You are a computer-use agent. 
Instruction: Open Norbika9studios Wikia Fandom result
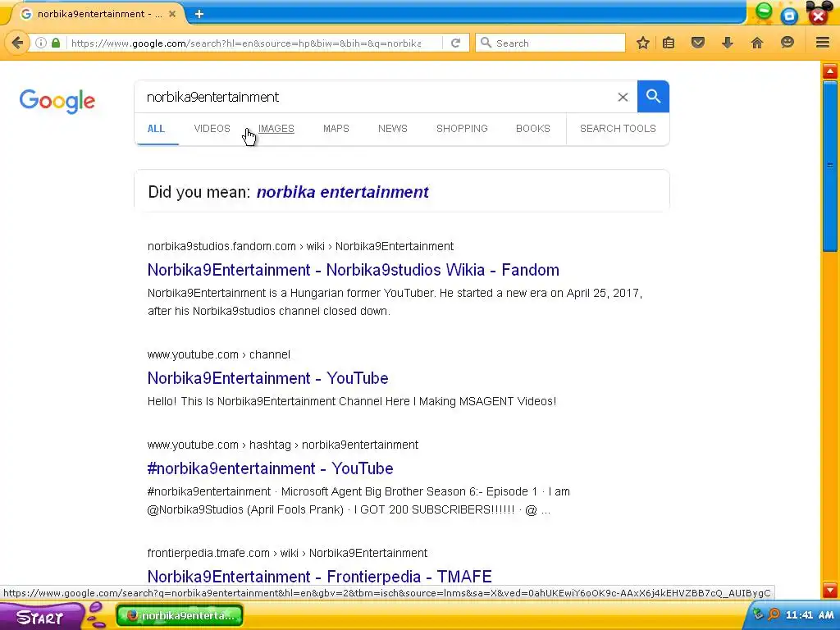pyautogui.click(x=353, y=269)
